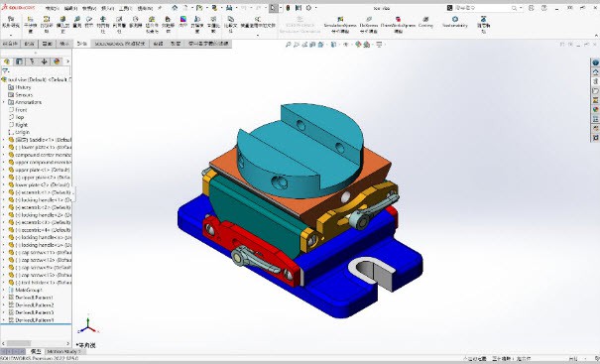Click the tree filter funnel icon
The height and width of the screenshot is (364, 600).
pyautogui.click(x=5, y=70)
